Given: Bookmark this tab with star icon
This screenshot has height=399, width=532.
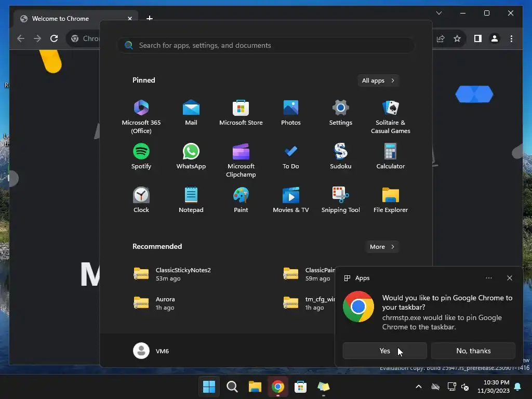Looking at the screenshot, I should pyautogui.click(x=457, y=38).
